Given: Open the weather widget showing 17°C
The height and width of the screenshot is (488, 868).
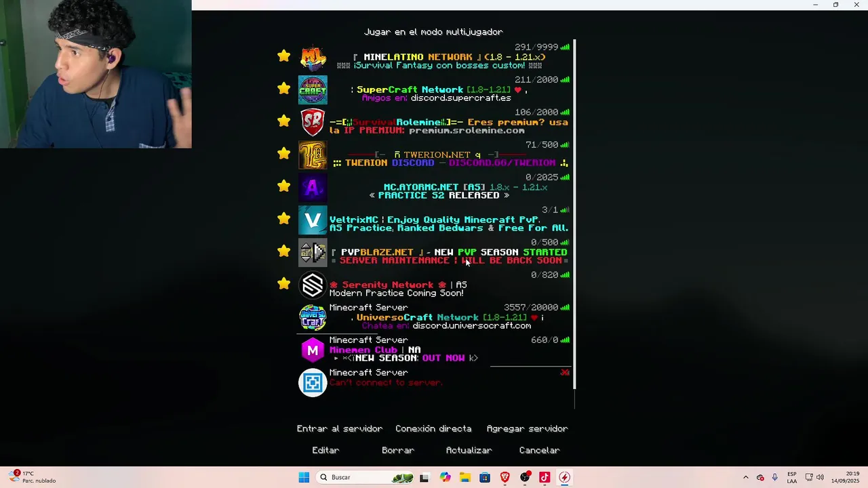Looking at the screenshot, I should (33, 477).
